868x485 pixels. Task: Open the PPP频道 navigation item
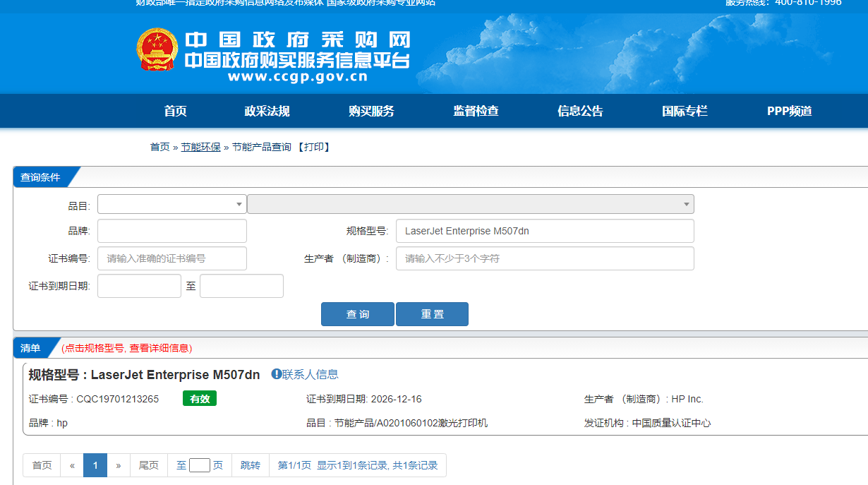point(790,111)
